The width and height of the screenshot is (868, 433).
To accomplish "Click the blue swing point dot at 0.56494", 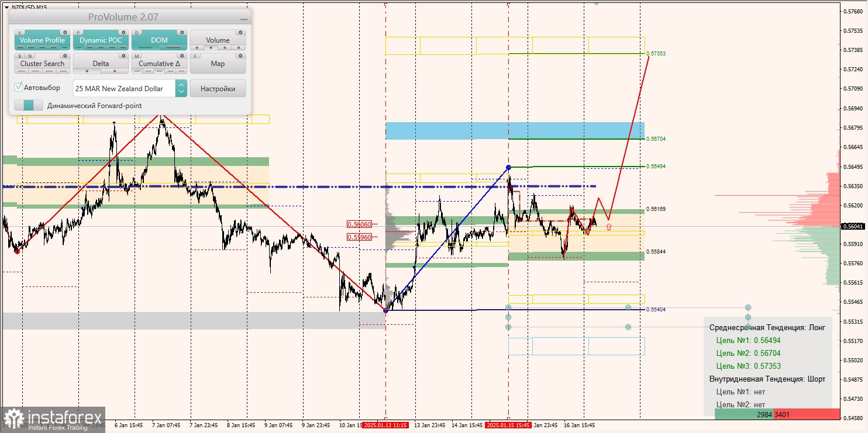I will point(508,167).
